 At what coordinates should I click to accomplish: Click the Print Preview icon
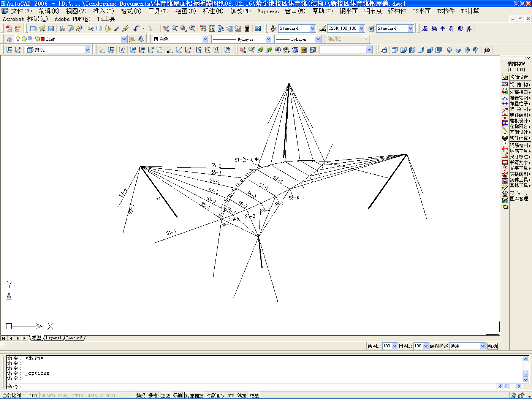click(71, 28)
